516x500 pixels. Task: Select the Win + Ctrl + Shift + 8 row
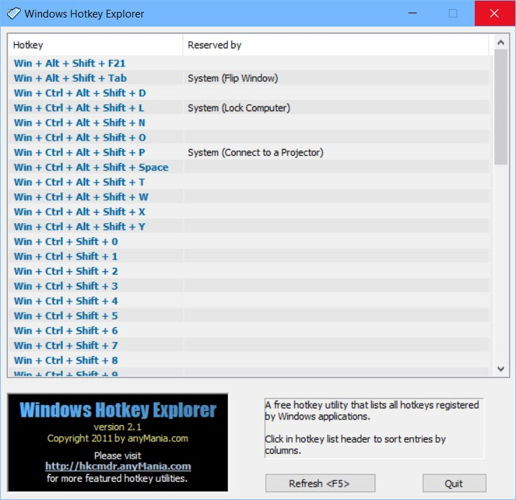(248, 360)
